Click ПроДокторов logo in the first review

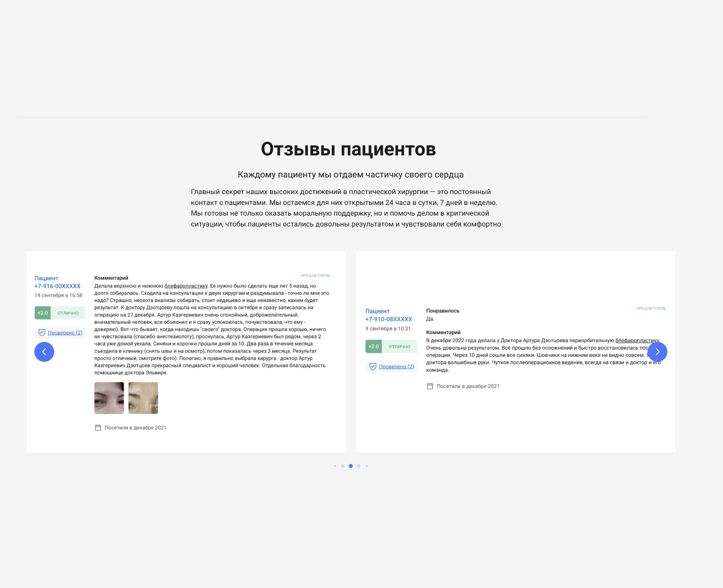click(x=315, y=276)
